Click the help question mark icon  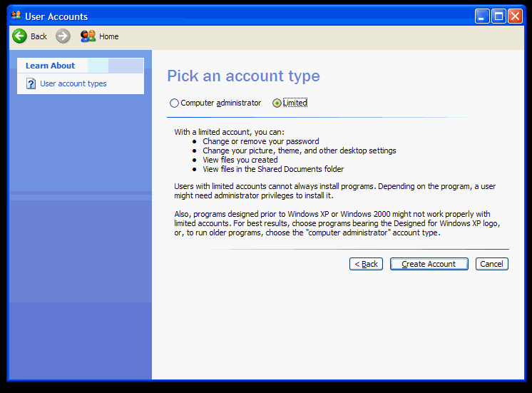click(31, 83)
